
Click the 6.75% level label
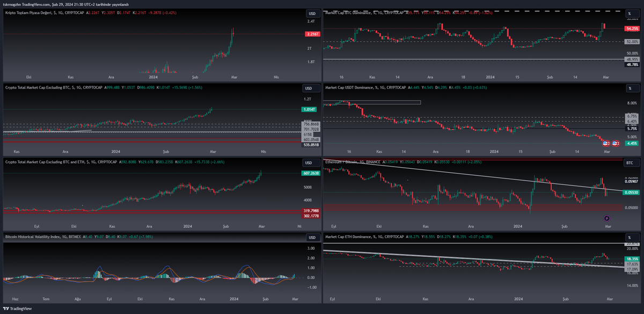click(632, 116)
